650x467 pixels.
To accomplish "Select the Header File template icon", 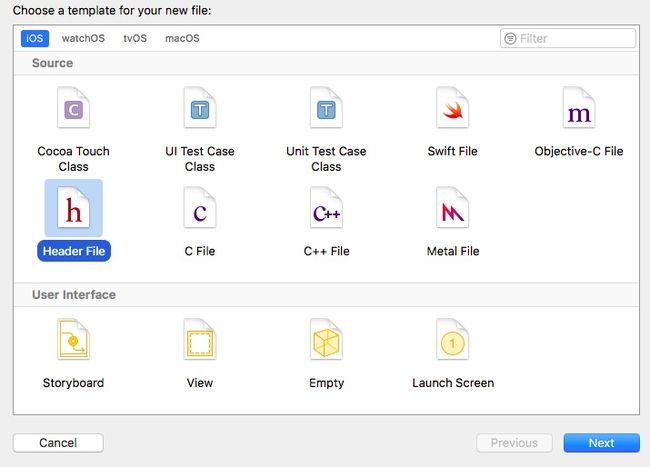I will click(73, 208).
